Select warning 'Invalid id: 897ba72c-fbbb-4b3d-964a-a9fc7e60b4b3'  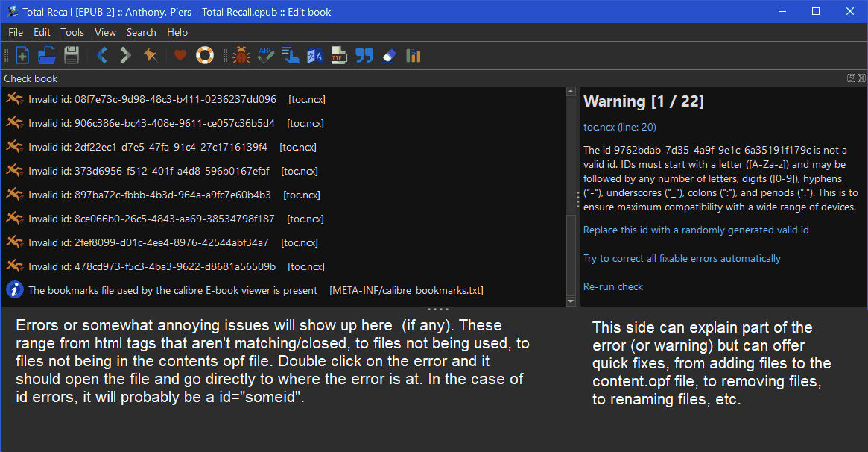[282, 195]
